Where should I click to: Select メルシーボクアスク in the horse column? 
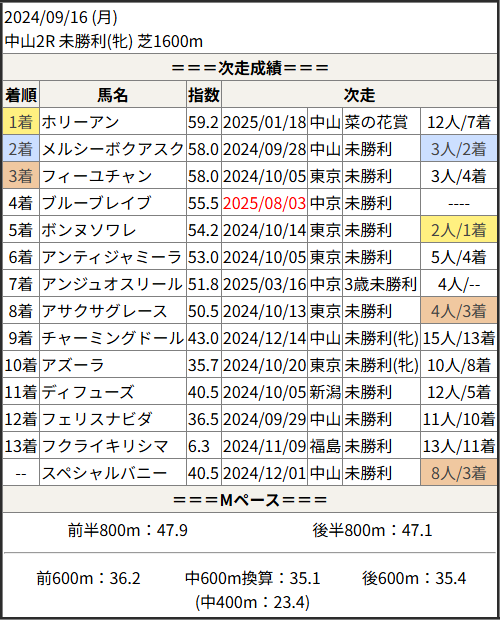(x=113, y=149)
